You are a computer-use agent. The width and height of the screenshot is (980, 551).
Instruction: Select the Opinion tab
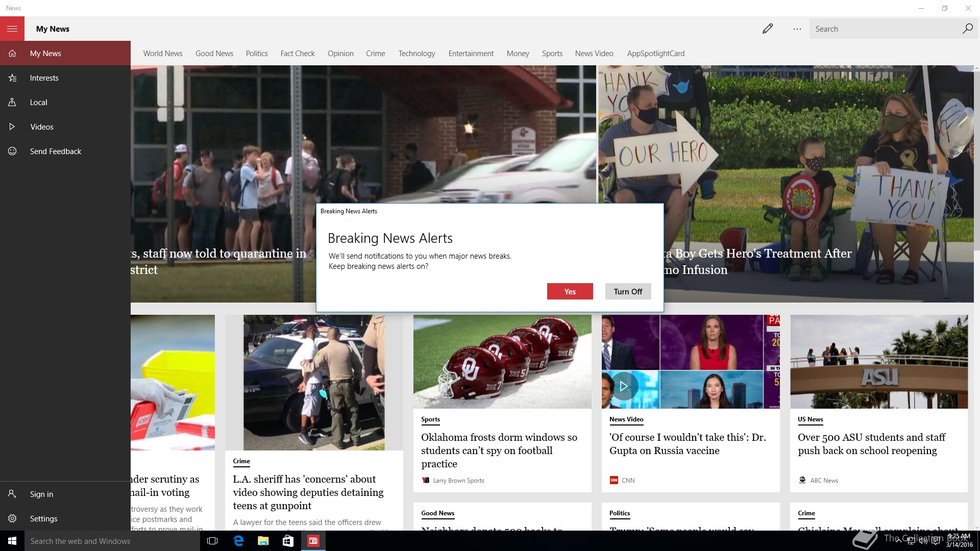tap(340, 54)
